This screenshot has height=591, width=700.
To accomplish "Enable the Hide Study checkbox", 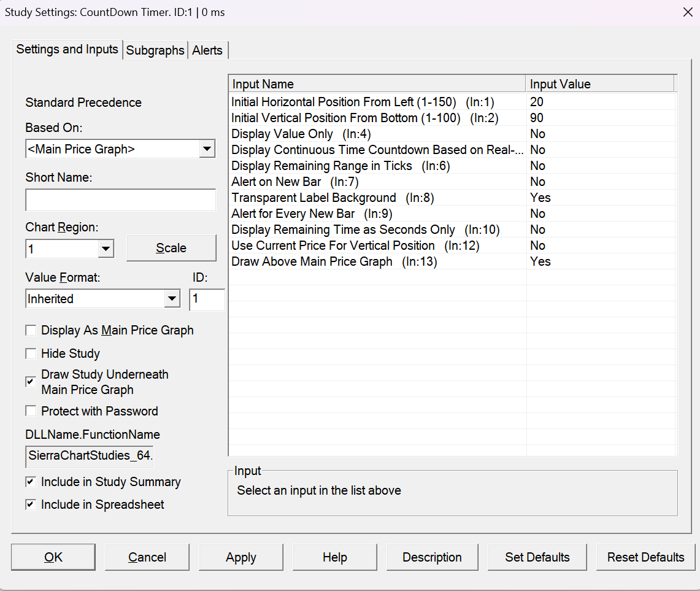I will pos(31,354).
